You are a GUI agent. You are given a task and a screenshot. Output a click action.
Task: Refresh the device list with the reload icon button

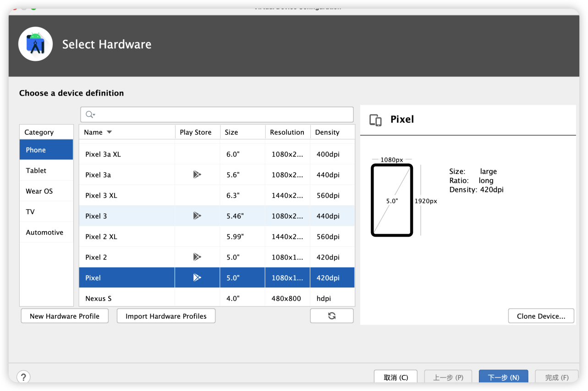332,316
